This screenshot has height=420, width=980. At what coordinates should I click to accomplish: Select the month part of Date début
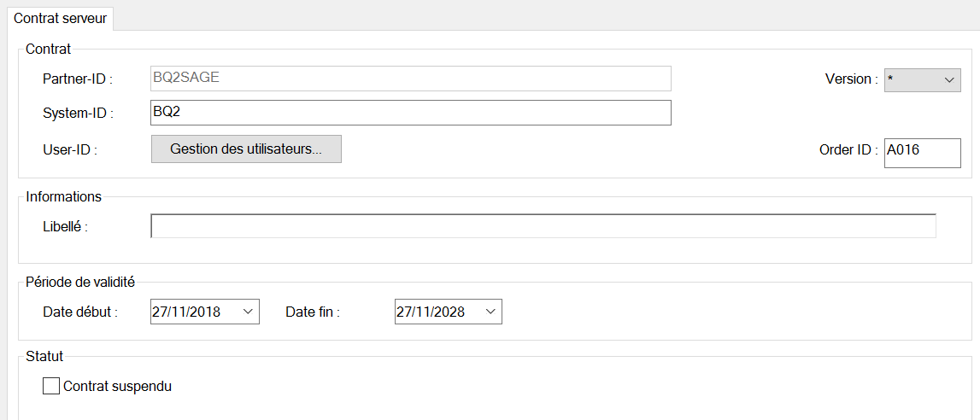point(179,312)
